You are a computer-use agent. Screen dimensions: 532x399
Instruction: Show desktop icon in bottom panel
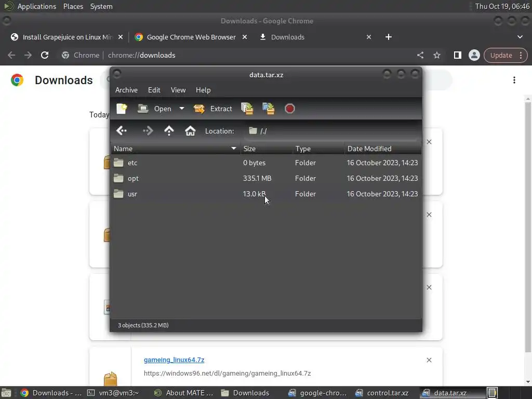point(6,393)
